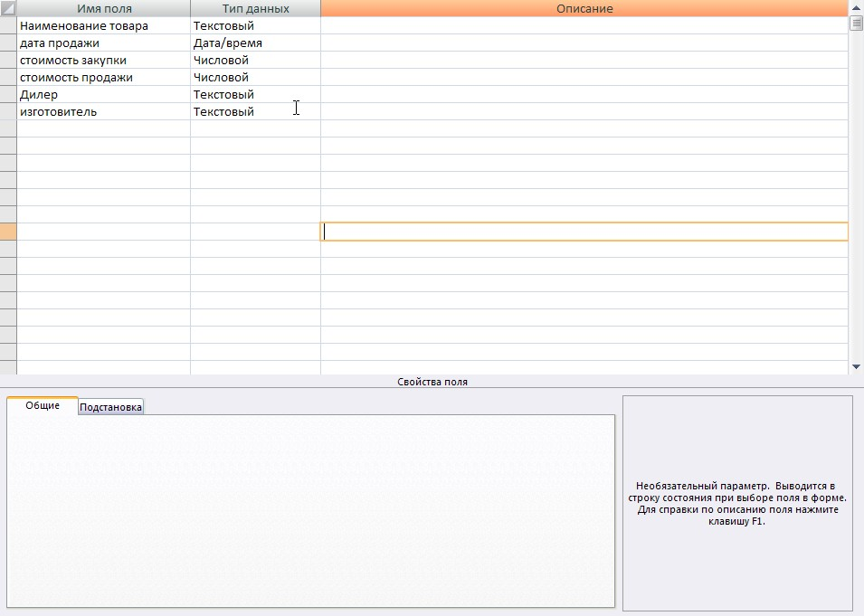Viewport: 864px width, 616px height.
Task: Switch to the 'Подстановка' tab
Action: tap(110, 407)
